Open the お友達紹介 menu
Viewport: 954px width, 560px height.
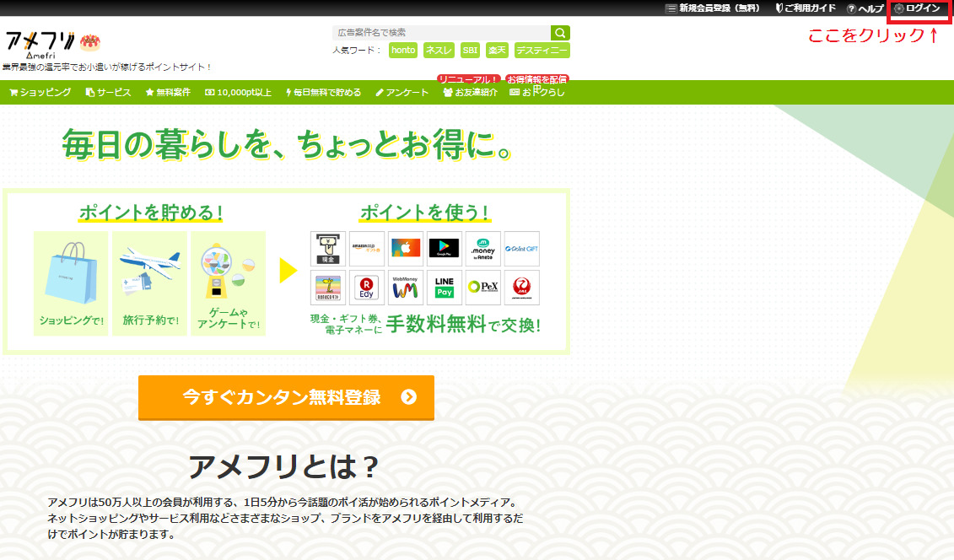tap(470, 93)
